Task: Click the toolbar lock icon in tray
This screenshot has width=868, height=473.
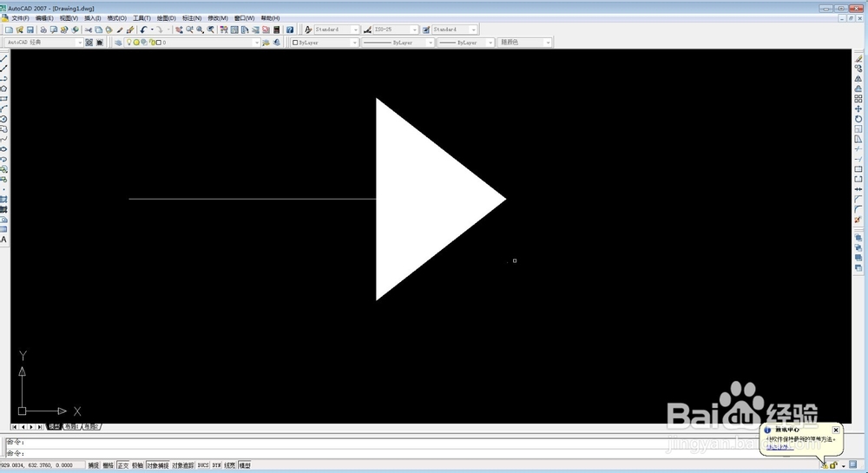Action: coord(833,465)
